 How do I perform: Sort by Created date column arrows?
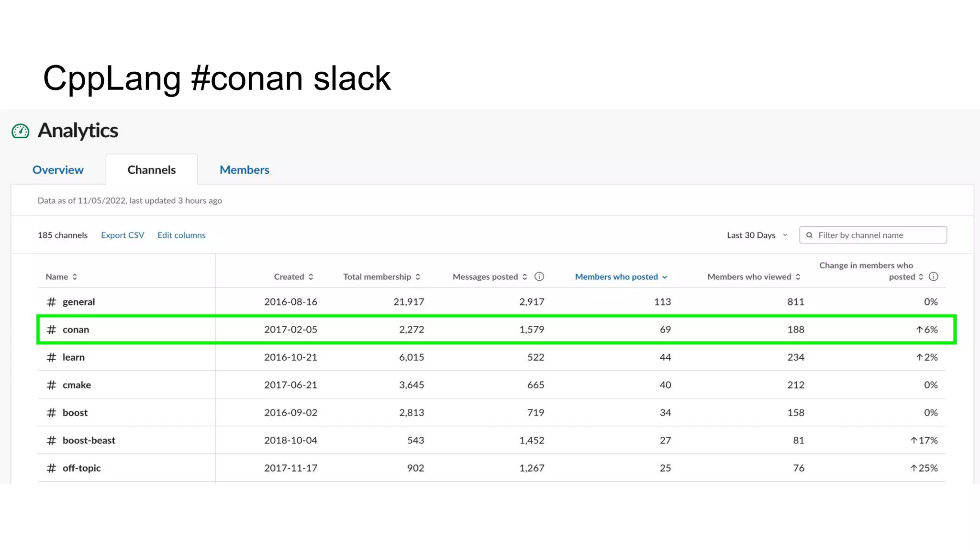(x=311, y=277)
